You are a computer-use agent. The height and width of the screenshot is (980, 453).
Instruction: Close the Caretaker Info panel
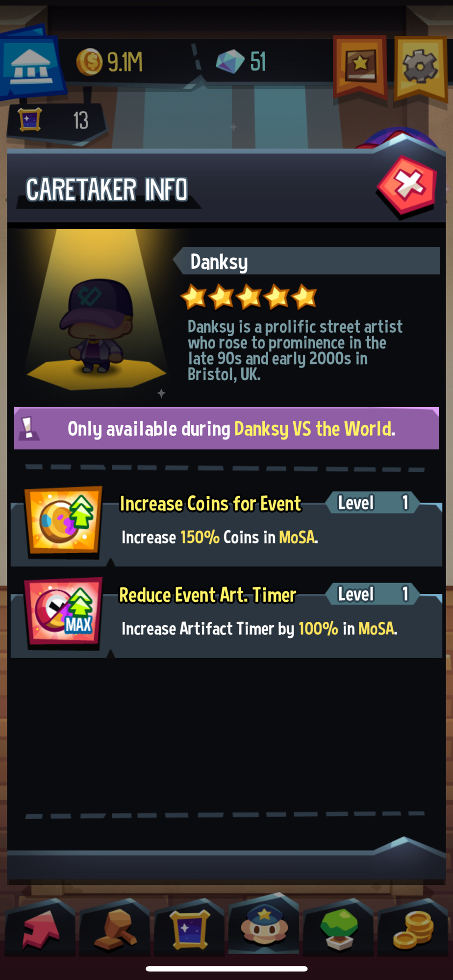click(406, 185)
